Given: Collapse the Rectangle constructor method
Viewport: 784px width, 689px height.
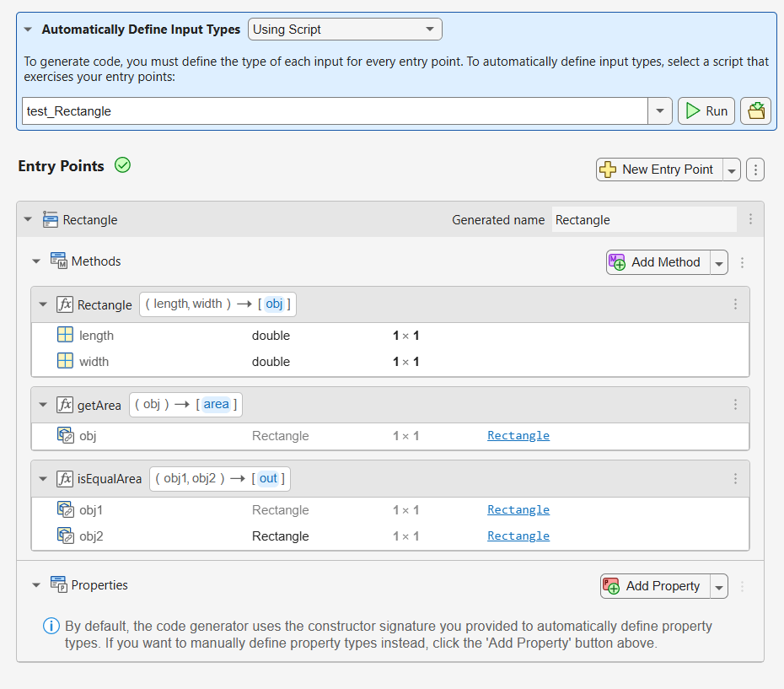Looking at the screenshot, I should click(x=43, y=304).
